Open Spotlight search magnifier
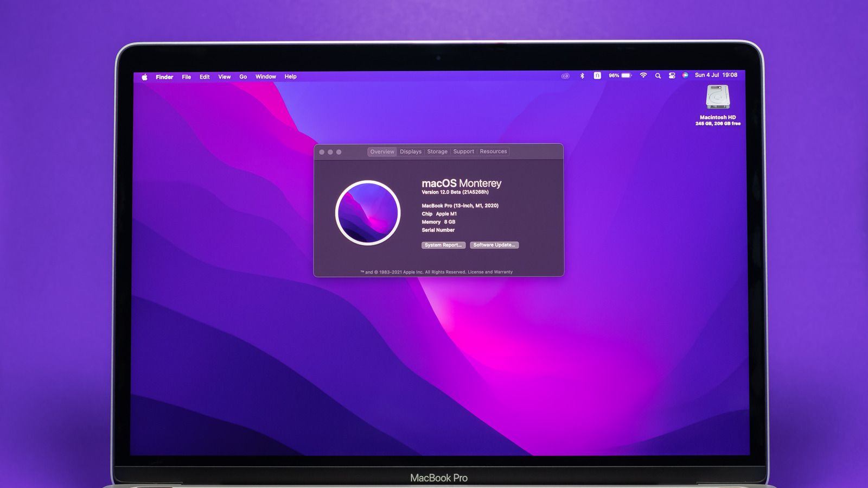The image size is (868, 488). click(658, 76)
